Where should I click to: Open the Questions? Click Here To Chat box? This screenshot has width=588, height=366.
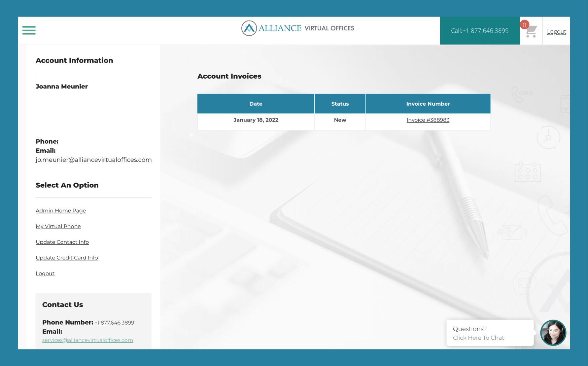pyautogui.click(x=490, y=333)
